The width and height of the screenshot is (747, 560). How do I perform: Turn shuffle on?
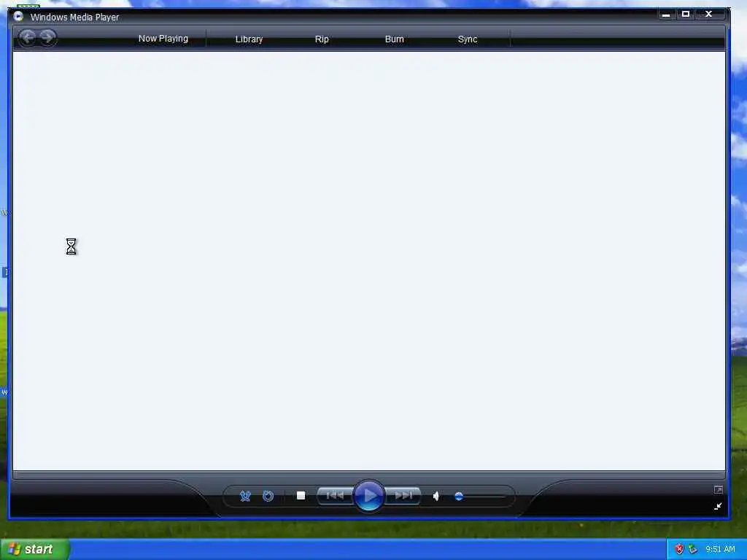(x=245, y=496)
